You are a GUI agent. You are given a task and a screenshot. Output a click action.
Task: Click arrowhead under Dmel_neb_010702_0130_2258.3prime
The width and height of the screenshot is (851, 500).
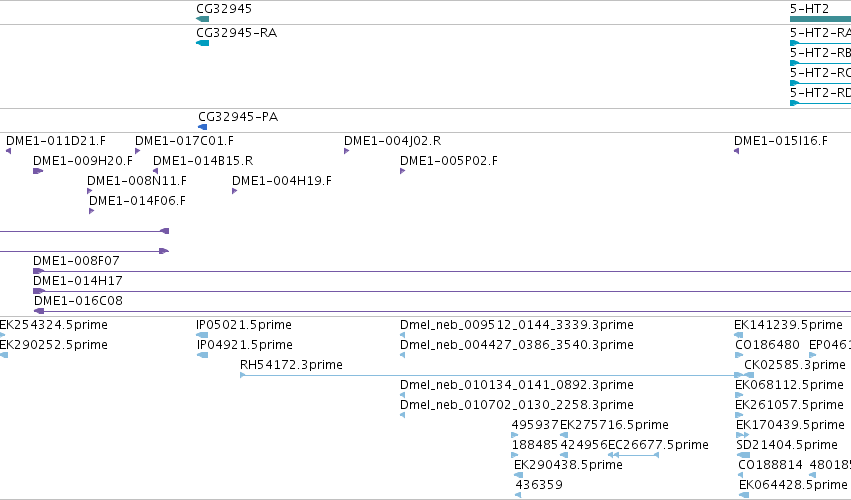point(403,415)
